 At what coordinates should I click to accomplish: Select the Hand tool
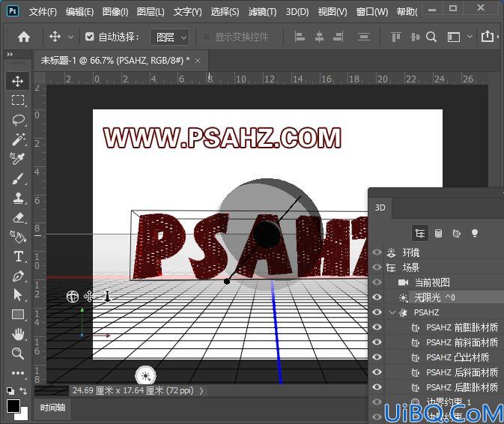point(18,334)
